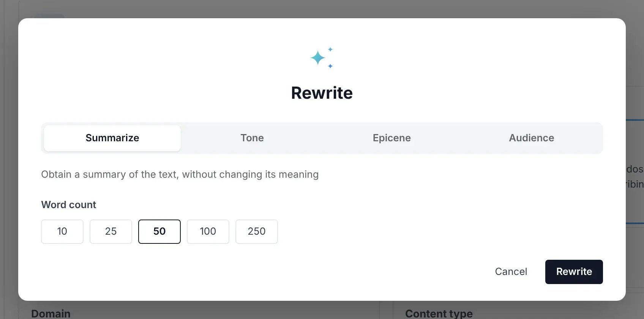Choose the 25 word count option
644x319 pixels.
point(111,232)
